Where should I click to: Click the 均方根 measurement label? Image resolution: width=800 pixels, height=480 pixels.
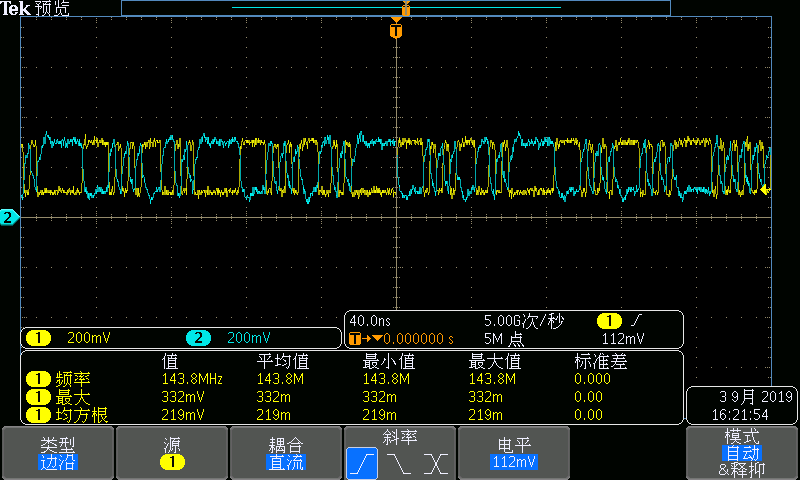(82, 415)
